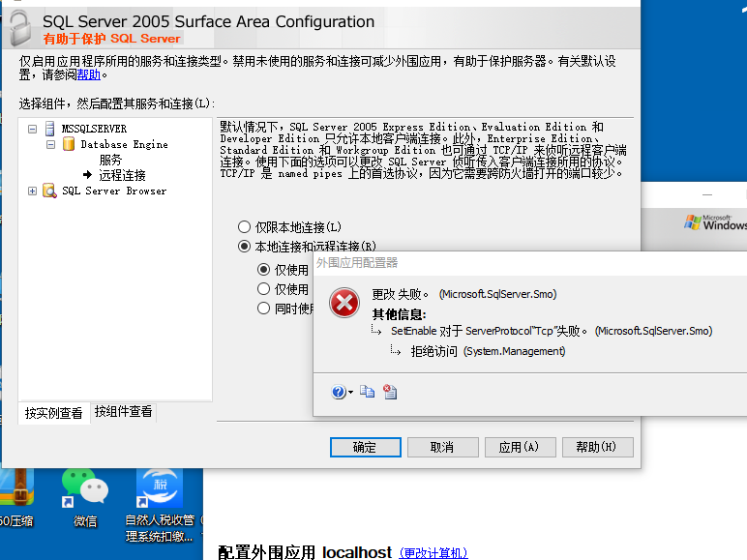The image size is (747, 560).
Task: Collapse the Database Engine tree node
Action: coord(51,144)
